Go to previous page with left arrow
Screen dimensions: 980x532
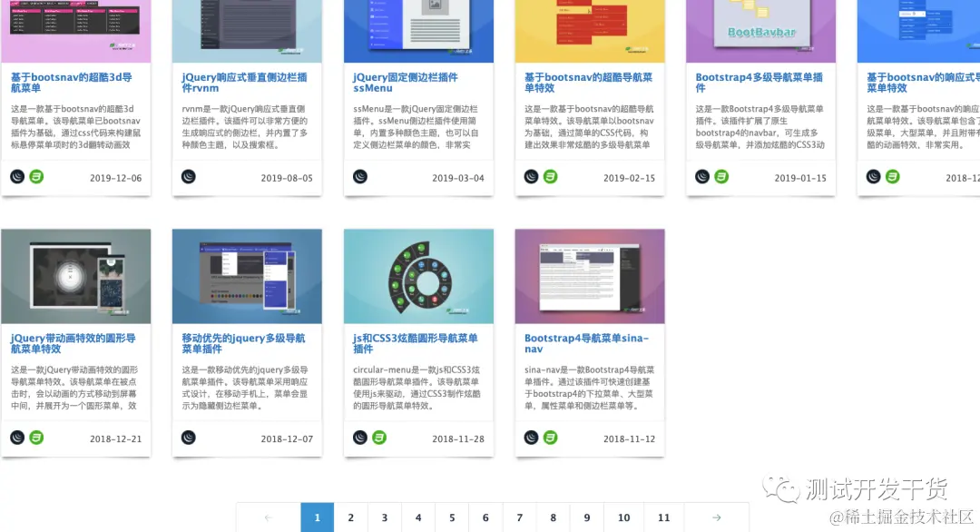pos(268,517)
